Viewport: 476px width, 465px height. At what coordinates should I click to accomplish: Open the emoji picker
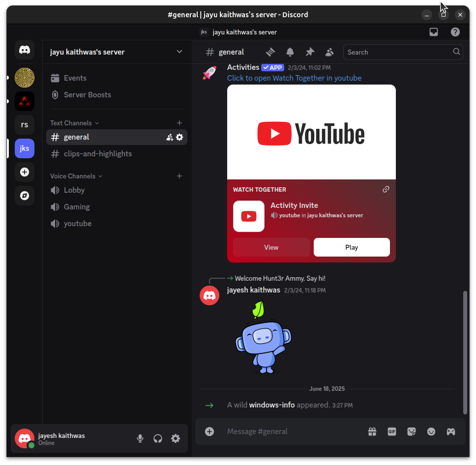click(431, 432)
